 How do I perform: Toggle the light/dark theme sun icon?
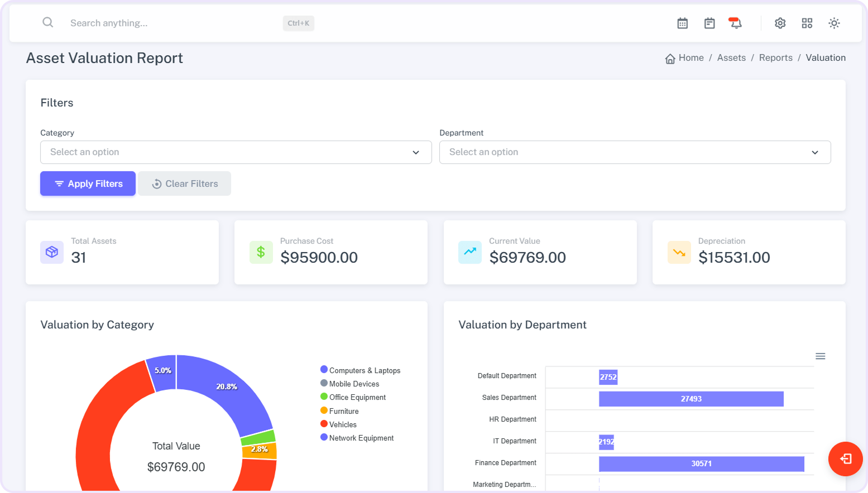[833, 23]
